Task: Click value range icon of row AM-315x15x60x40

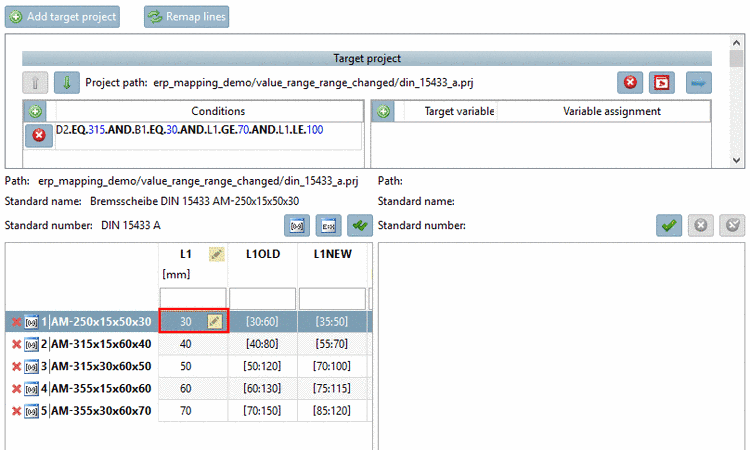Action: point(32,345)
